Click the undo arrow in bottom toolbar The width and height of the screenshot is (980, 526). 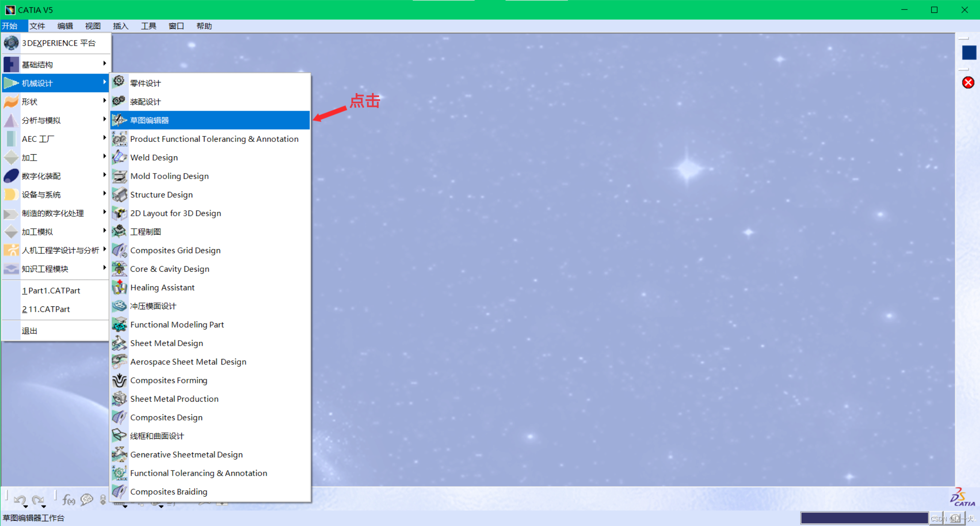tap(19, 499)
